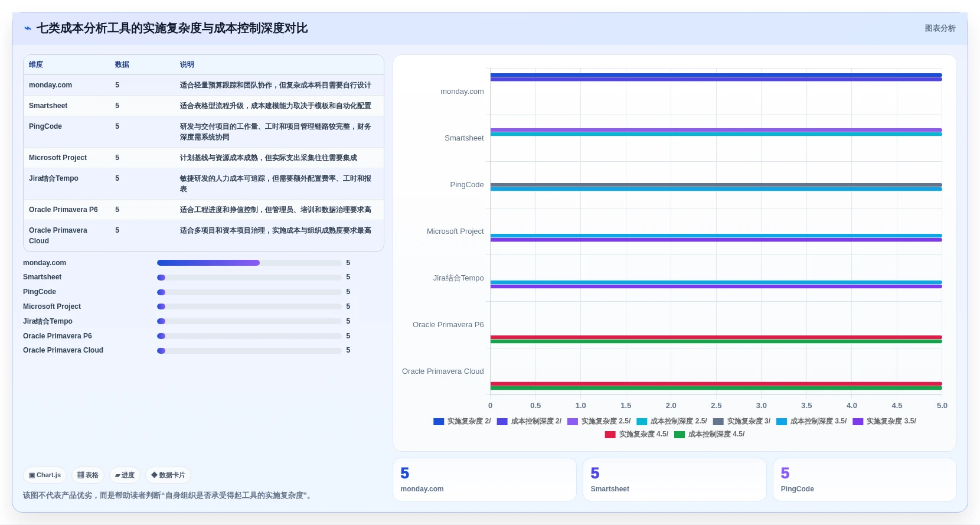This screenshot has width=980, height=525.
Task: Toggle the 成本控制深度 4.5/ legend swatch
Action: tap(680, 435)
